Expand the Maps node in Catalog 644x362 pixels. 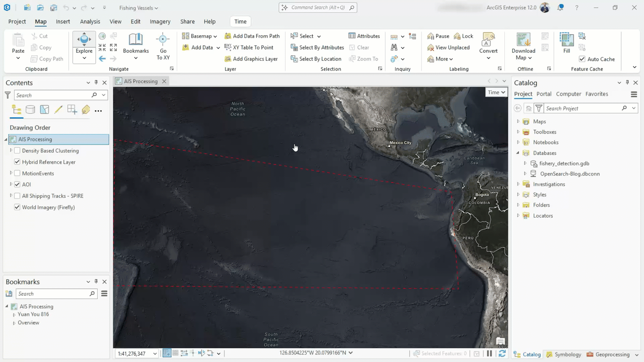(x=518, y=122)
